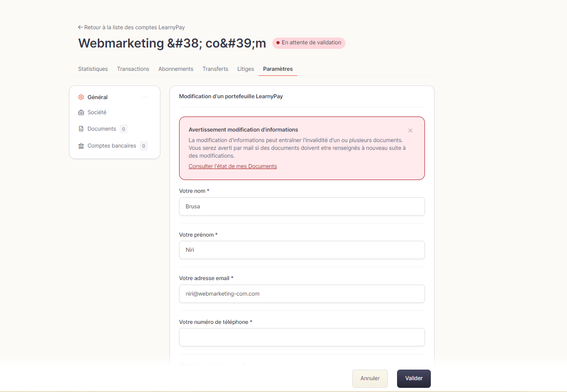Focus the 'Votre prénom' field
The width and height of the screenshot is (567, 392).
[302, 250]
